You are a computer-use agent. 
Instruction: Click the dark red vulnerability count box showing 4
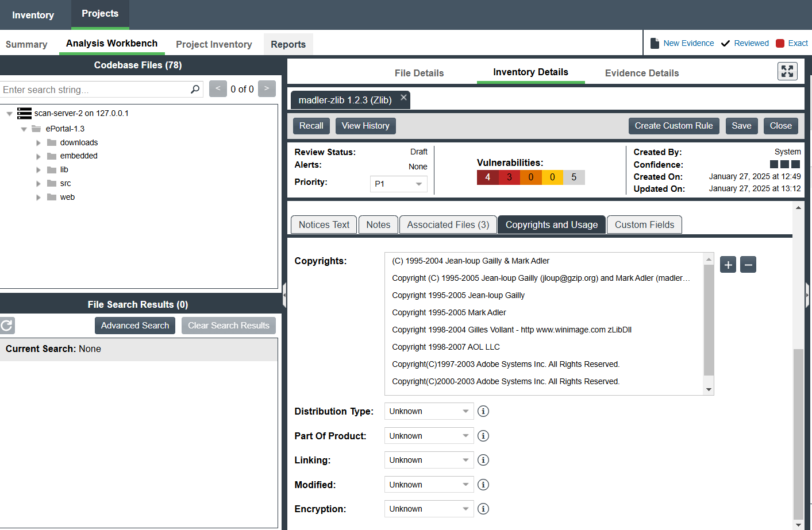[487, 177]
